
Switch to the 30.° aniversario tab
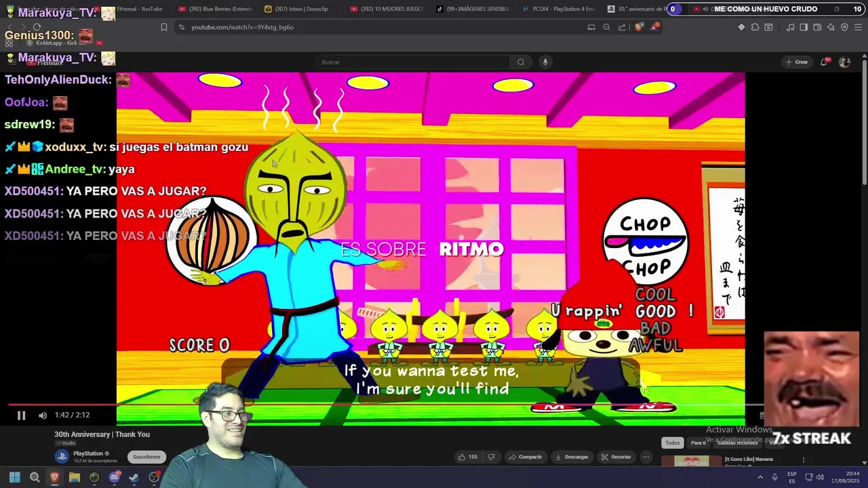636,9
